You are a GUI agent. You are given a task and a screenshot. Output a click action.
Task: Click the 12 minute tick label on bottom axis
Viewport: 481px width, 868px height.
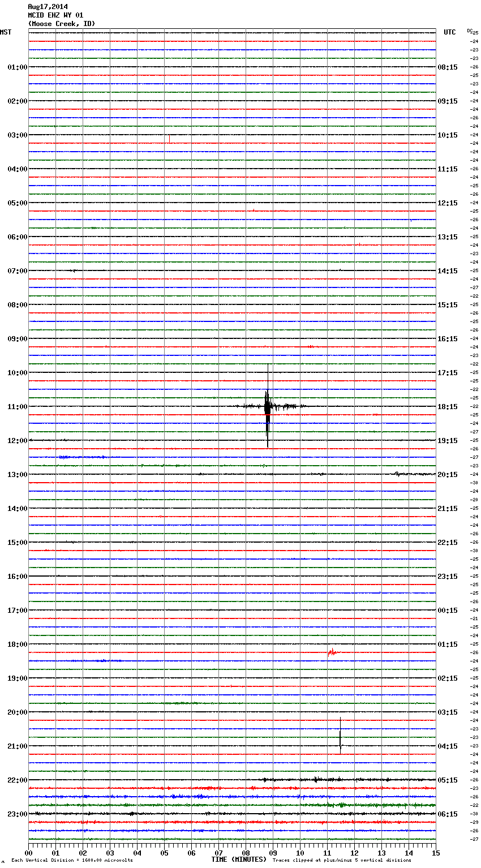354,853
